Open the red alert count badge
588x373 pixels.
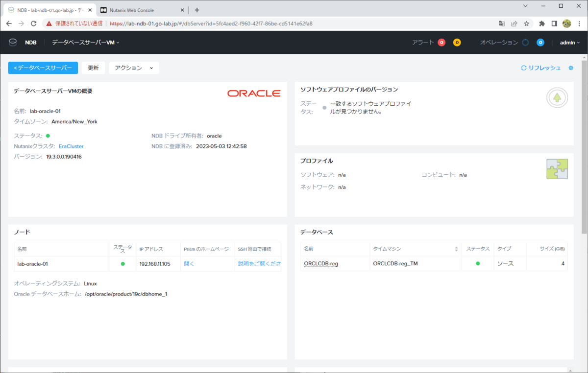click(x=441, y=43)
